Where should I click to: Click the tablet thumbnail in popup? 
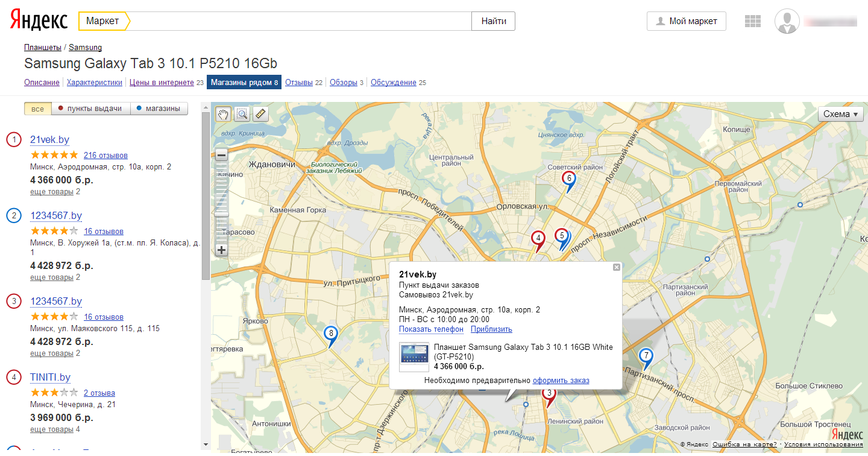click(414, 356)
